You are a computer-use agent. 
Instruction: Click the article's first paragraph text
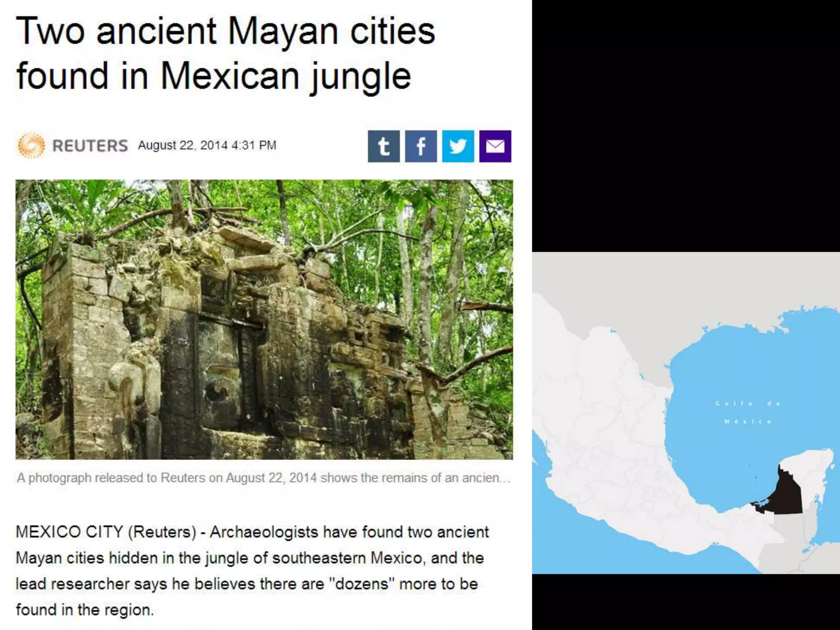pos(252,571)
